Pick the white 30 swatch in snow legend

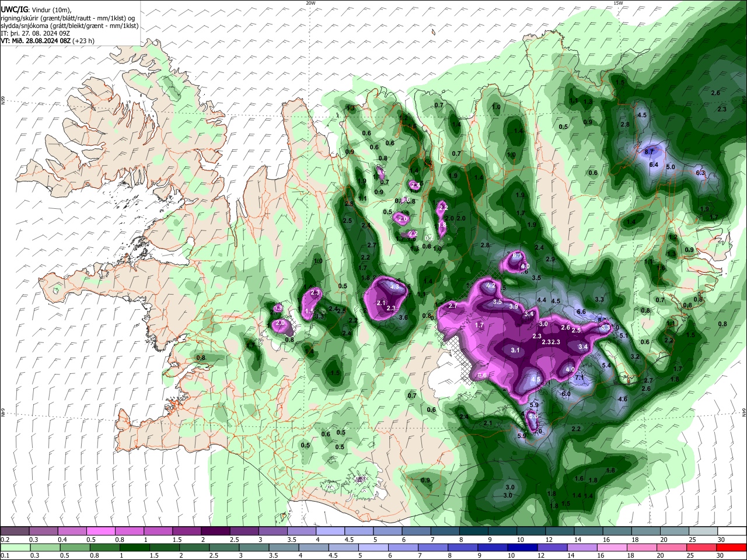(732, 531)
